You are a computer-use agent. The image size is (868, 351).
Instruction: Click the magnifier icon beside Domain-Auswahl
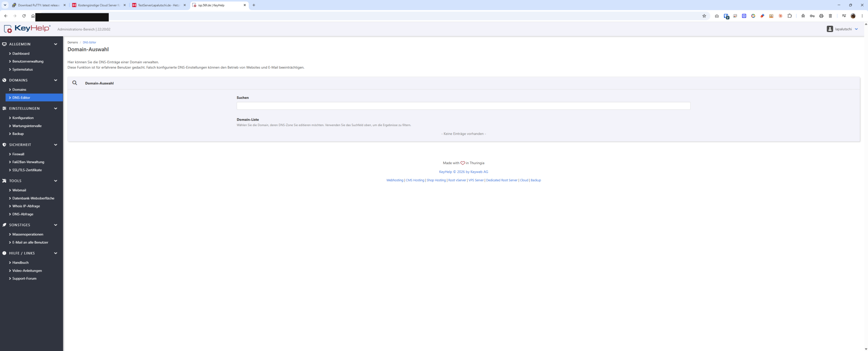tap(75, 83)
